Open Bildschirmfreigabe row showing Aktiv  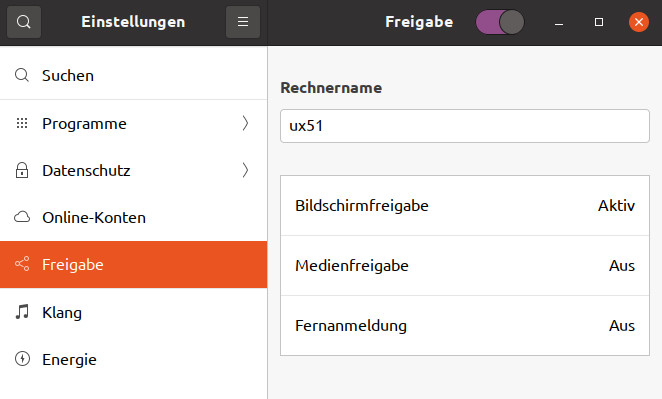pos(465,206)
